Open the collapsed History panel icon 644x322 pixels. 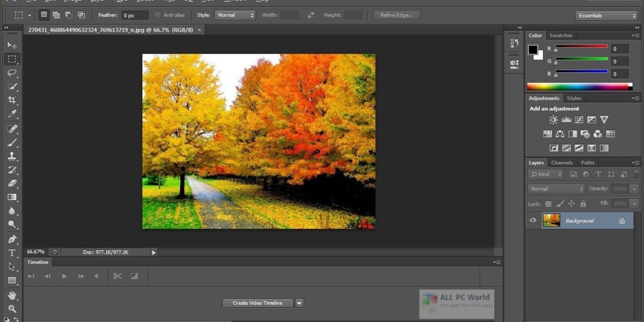[x=514, y=43]
